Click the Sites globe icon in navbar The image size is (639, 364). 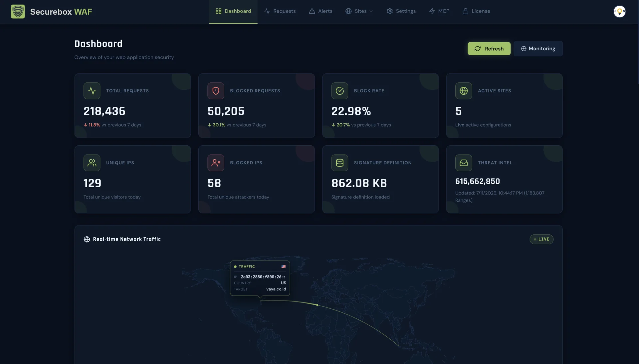(348, 11)
